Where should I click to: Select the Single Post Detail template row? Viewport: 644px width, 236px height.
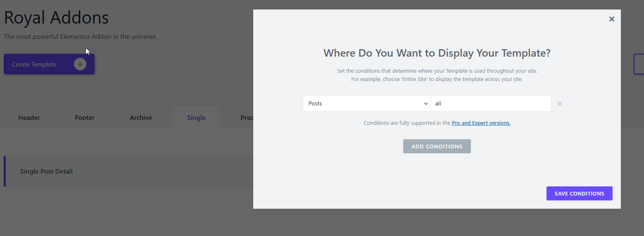pyautogui.click(x=46, y=171)
